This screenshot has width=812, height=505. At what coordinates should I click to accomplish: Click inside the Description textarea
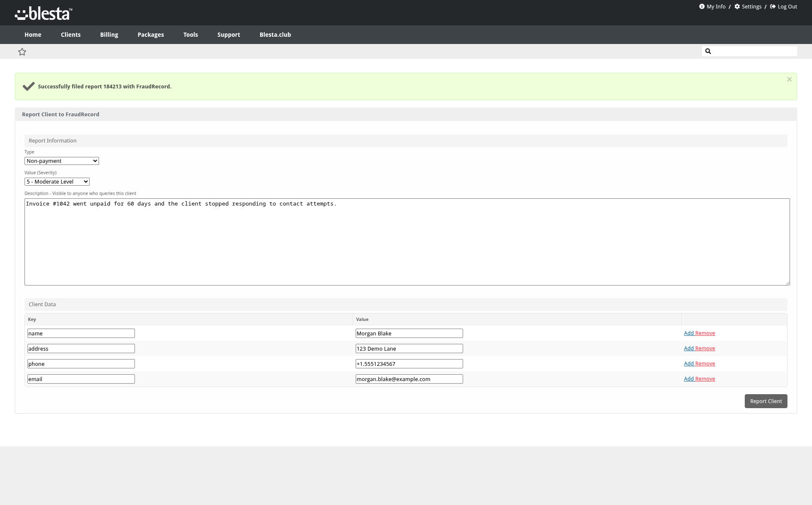407,242
